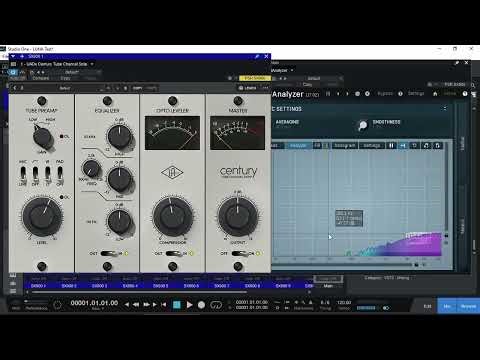Toggle the plugin activate power button
The height and width of the screenshot is (360, 480).
pos(13,72)
